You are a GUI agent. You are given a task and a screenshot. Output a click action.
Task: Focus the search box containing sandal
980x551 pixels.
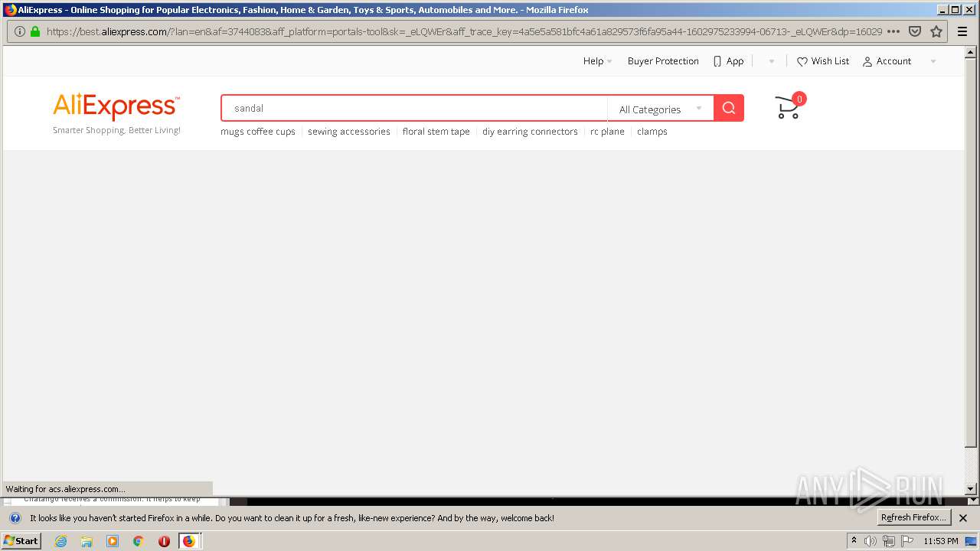tap(414, 108)
